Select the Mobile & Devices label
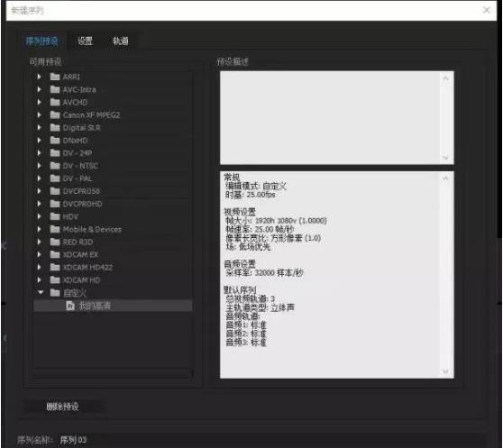The height and width of the screenshot is (448, 503). click(92, 229)
